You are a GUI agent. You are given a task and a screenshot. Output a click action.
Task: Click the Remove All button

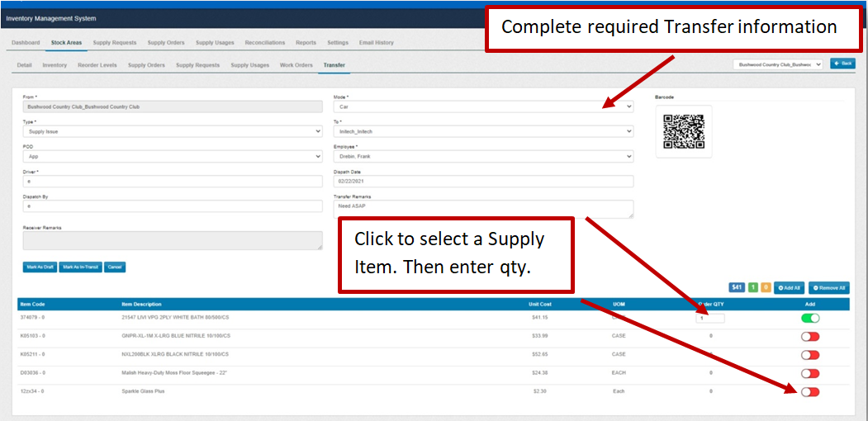(x=828, y=287)
